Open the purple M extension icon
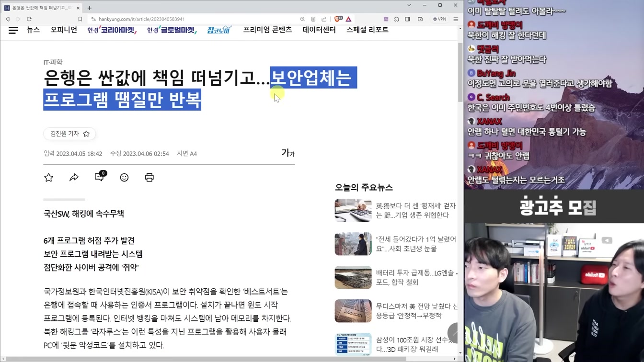This screenshot has width=644, height=362. point(386,19)
